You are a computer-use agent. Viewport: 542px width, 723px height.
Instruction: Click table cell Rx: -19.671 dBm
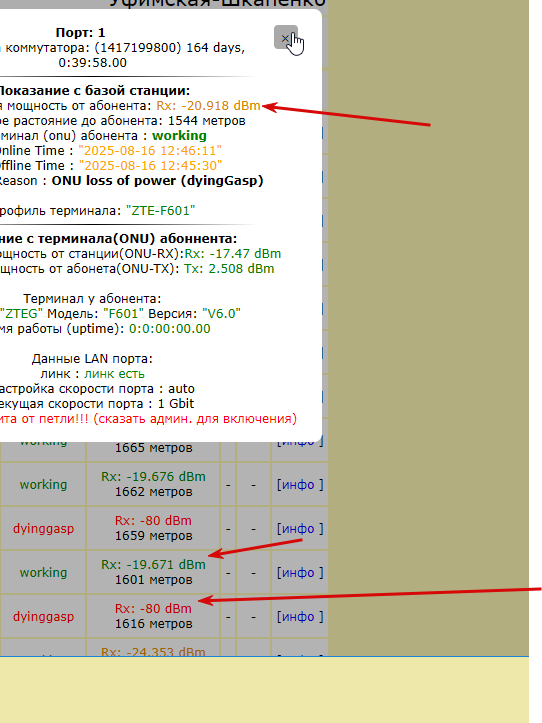click(153, 564)
